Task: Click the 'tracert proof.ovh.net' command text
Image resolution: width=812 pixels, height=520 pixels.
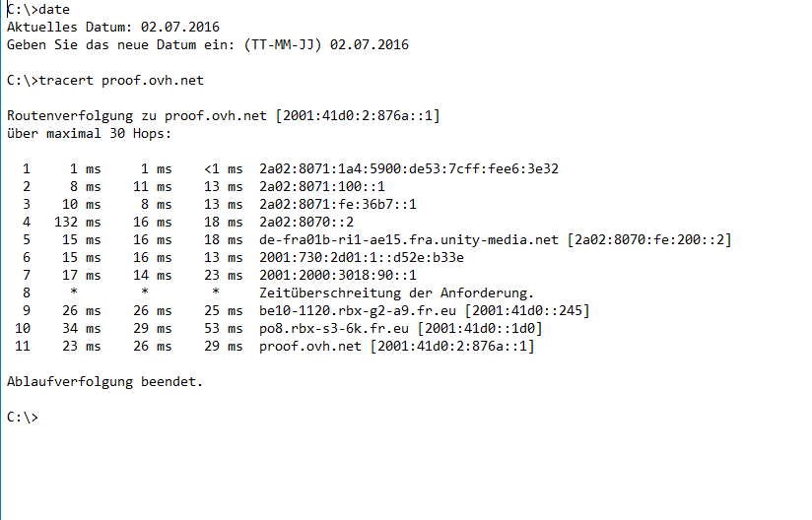Action: (x=121, y=80)
